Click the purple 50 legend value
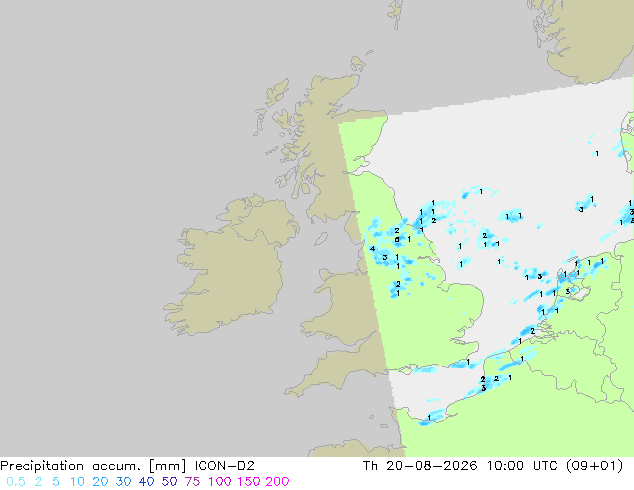Image resolution: width=634 pixels, height=490 pixels. [x=169, y=482]
